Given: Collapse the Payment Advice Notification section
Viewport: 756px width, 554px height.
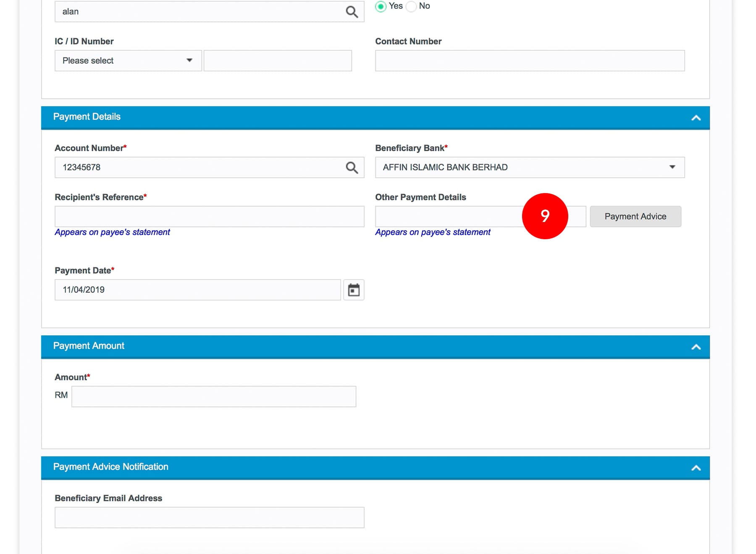Looking at the screenshot, I should pyautogui.click(x=696, y=468).
